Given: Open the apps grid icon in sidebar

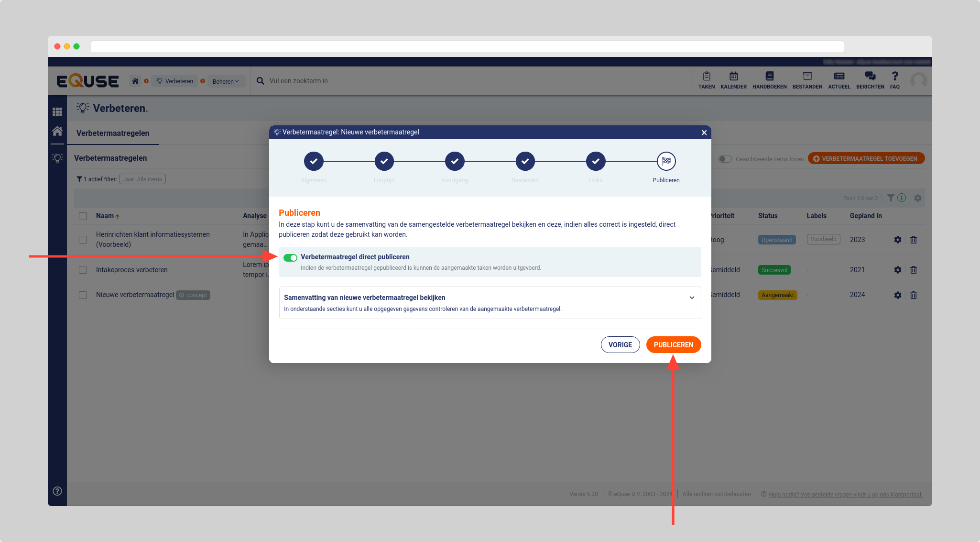Looking at the screenshot, I should (x=57, y=111).
